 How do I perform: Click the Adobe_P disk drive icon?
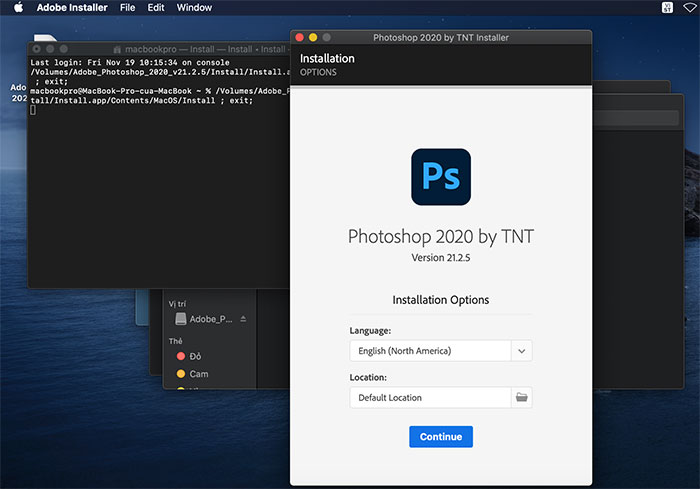tap(181, 319)
